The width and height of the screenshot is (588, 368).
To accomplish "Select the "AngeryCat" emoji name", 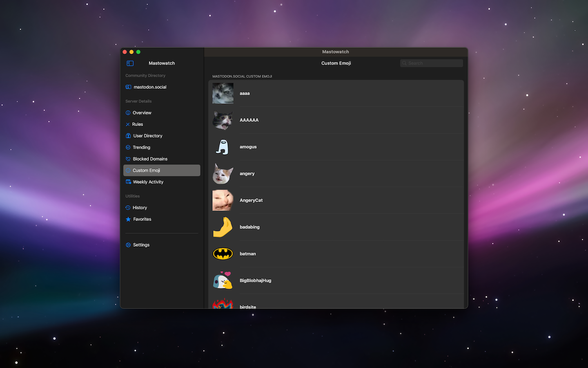I will [x=251, y=200].
